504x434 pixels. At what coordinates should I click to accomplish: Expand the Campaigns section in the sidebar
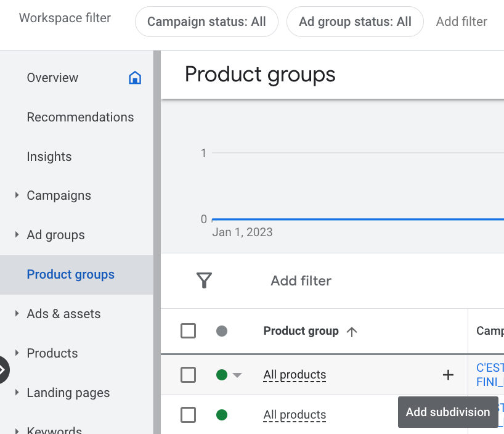17,195
